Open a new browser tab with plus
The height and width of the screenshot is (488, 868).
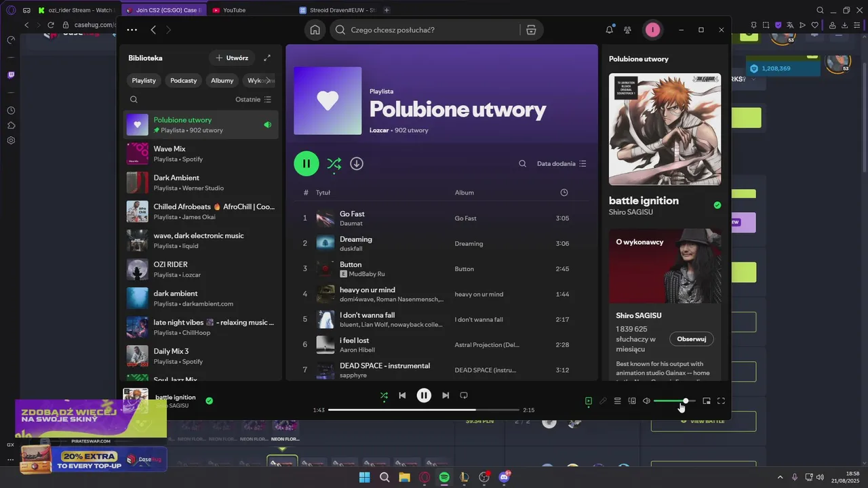click(x=387, y=10)
